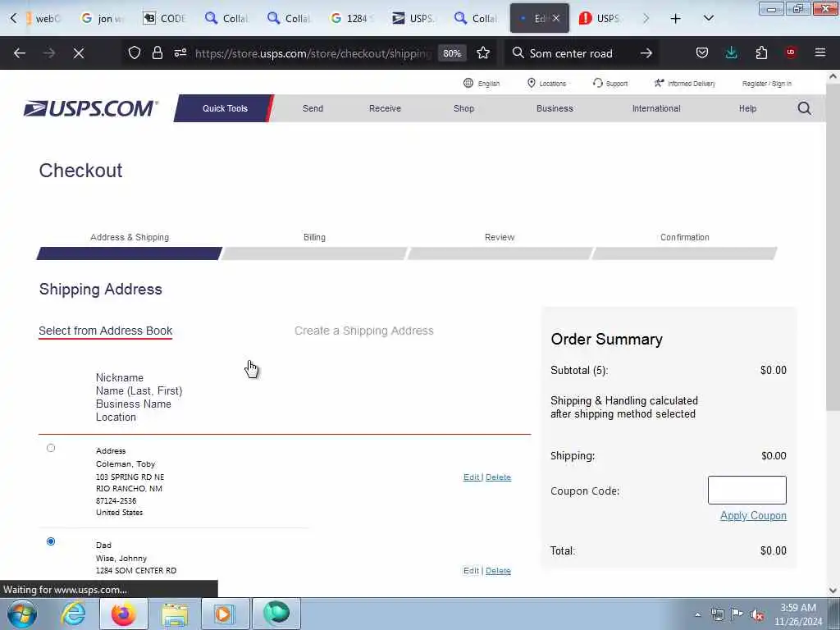Click the URL address bar
This screenshot has height=630, width=840.
pos(313,53)
